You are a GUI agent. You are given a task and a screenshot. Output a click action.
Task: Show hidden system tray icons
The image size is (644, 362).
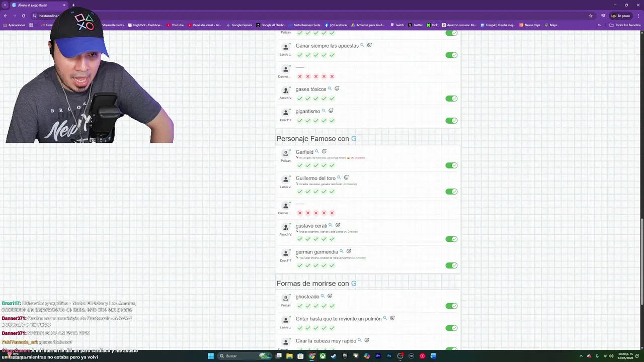click(x=581, y=356)
